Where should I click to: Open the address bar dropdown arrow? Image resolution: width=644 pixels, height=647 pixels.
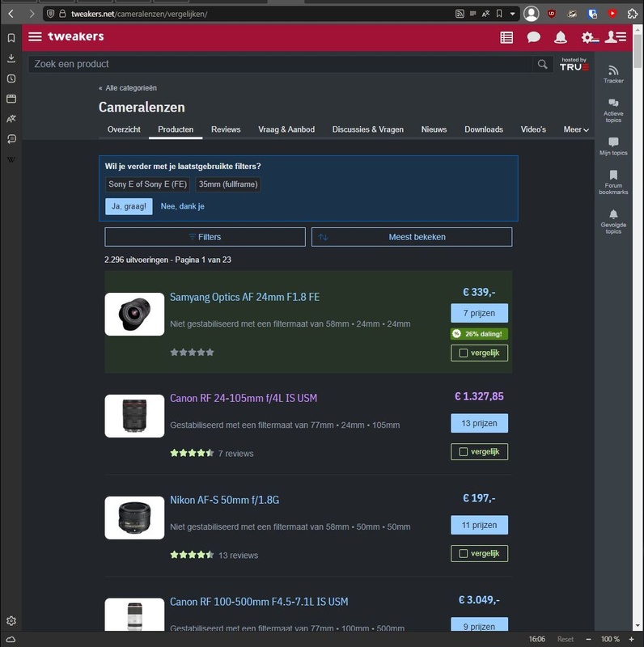click(512, 14)
